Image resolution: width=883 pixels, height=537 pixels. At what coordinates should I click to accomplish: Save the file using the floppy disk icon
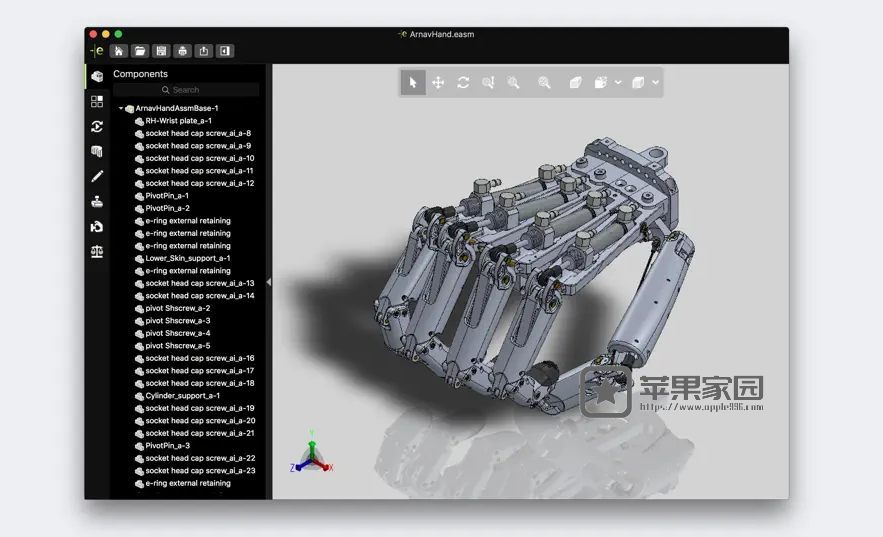161,51
